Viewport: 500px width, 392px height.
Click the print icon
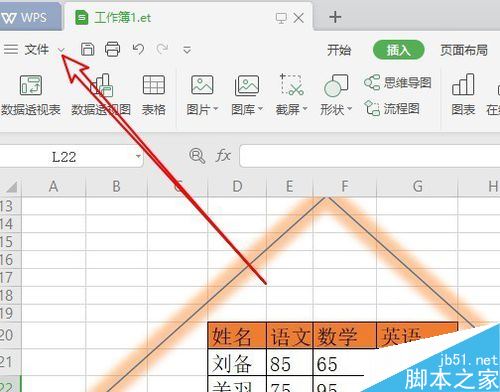coord(113,49)
